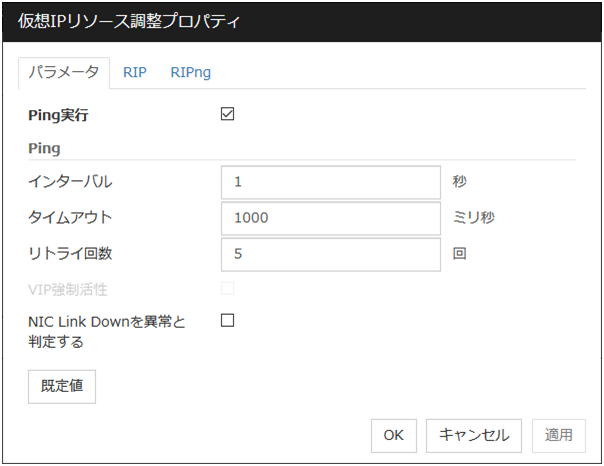Focus the タイムアウト field showing 1000
Viewport: 604px width, 466px height.
click(330, 218)
